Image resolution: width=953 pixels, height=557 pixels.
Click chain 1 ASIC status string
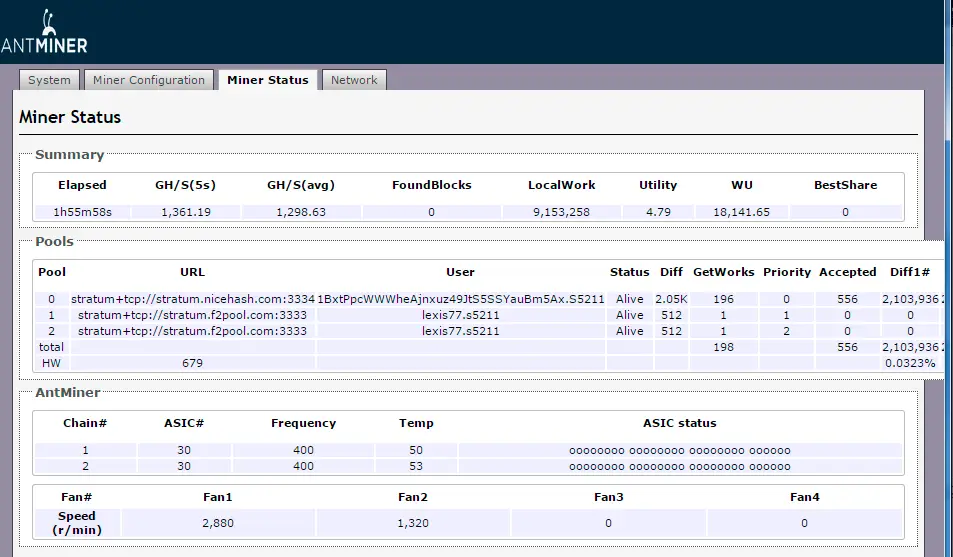click(679, 451)
